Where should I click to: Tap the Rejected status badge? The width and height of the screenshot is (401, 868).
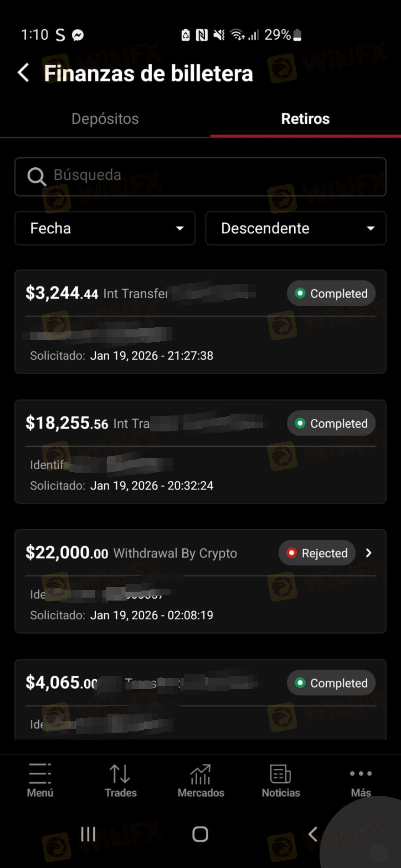click(317, 553)
